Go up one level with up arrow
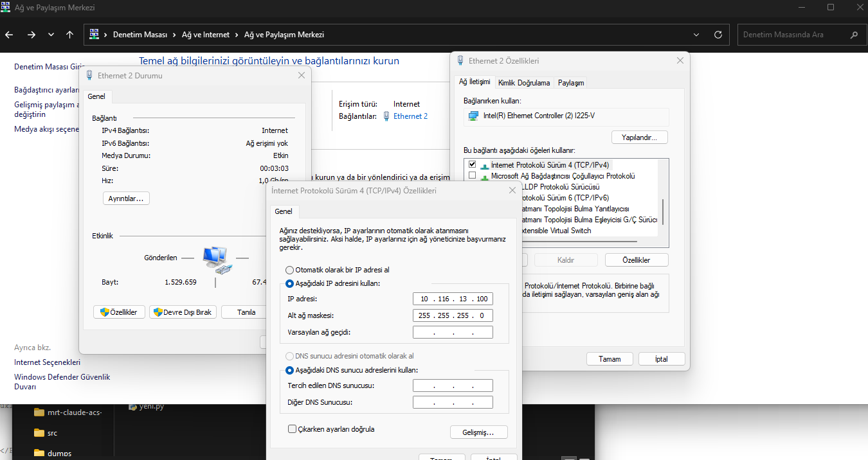 tap(69, 35)
